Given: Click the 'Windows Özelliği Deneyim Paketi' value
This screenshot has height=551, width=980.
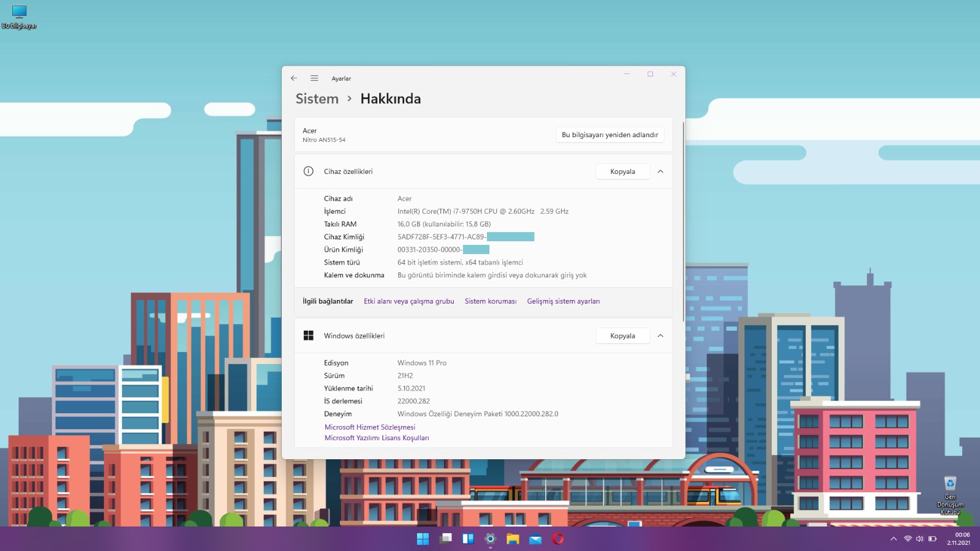Looking at the screenshot, I should coord(478,414).
